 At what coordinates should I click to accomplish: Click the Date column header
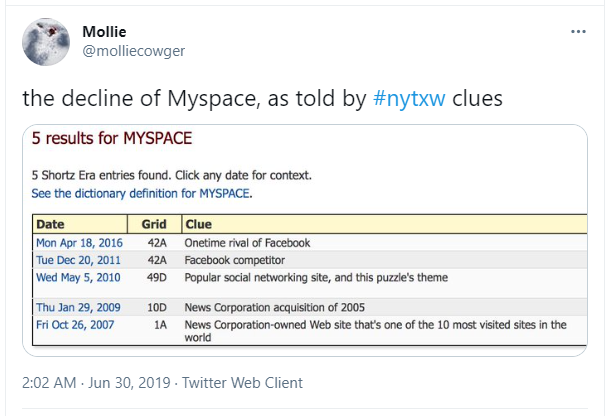tap(51, 225)
